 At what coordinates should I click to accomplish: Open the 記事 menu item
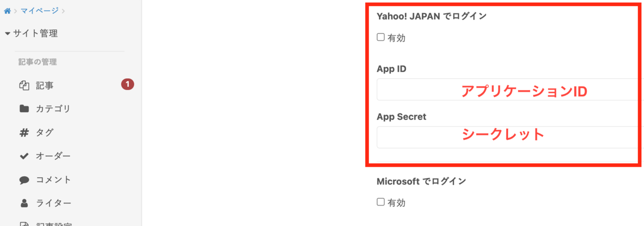[x=45, y=85]
